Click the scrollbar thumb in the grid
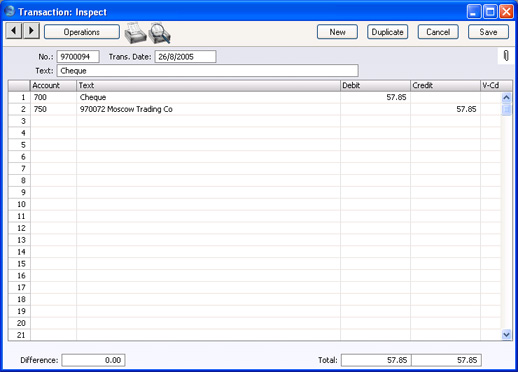The image size is (518, 372). point(506,109)
